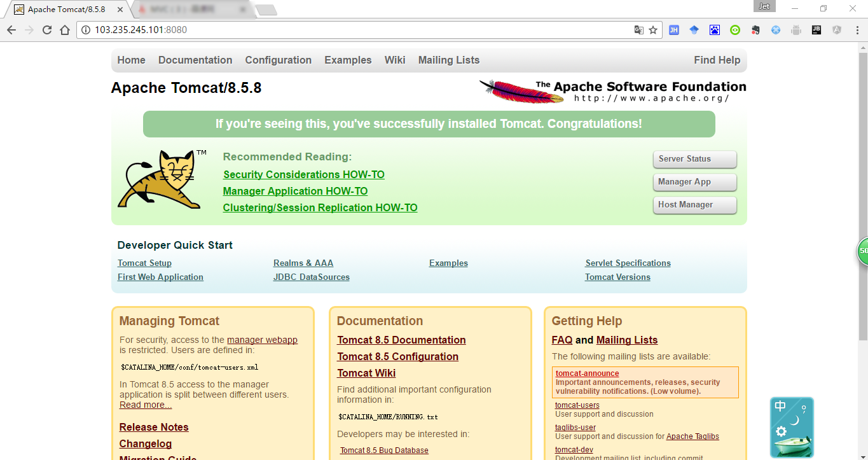868x460 pixels.
Task: Open the Realms & AAA link
Action: (303, 263)
